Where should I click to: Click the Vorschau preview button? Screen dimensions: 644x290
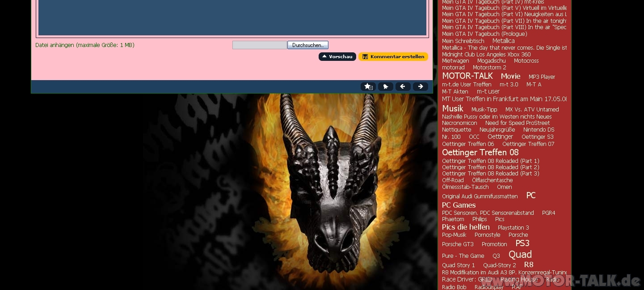click(337, 57)
